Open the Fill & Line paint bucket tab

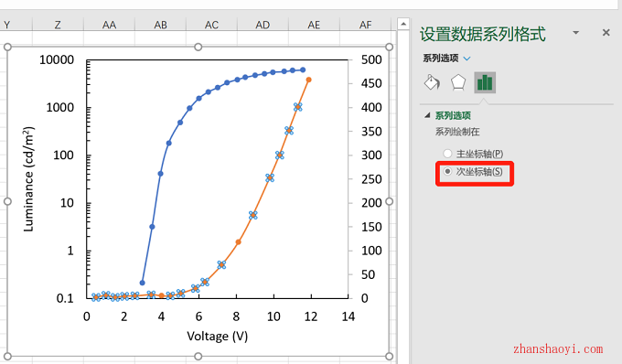coord(432,82)
